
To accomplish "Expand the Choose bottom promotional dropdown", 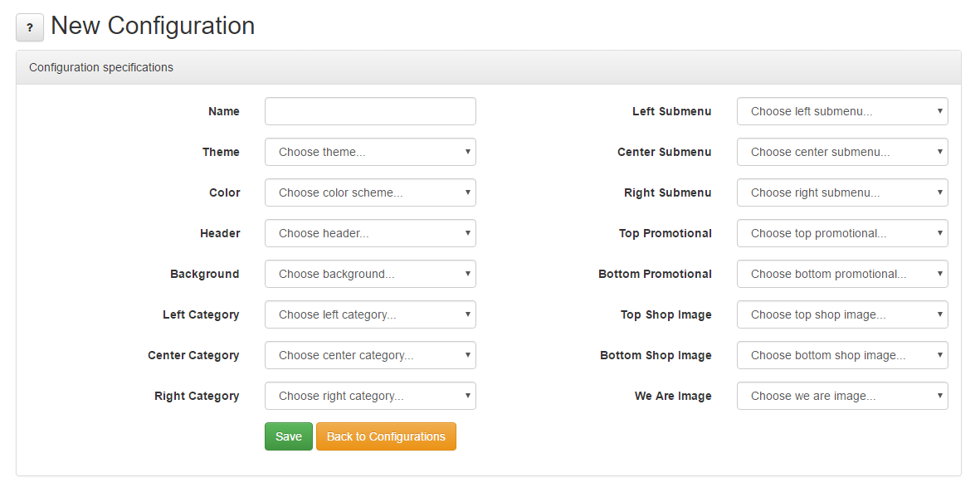I will click(x=842, y=274).
